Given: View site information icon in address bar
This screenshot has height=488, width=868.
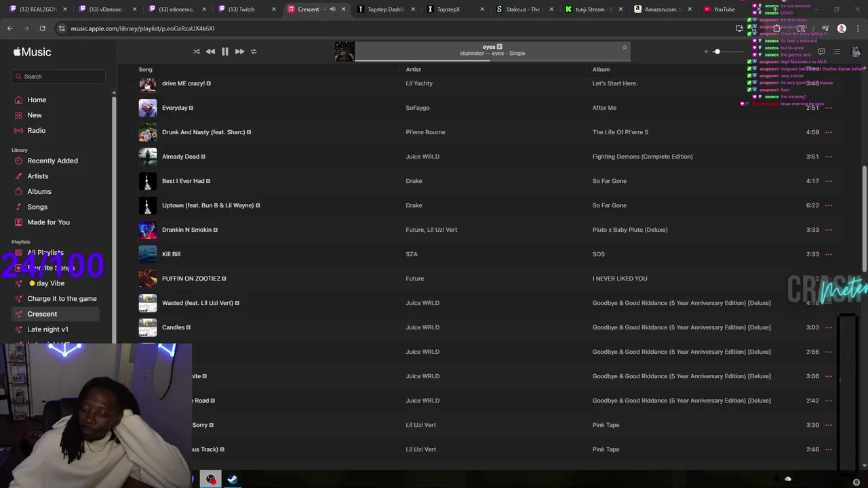Looking at the screenshot, I should pyautogui.click(x=62, y=28).
